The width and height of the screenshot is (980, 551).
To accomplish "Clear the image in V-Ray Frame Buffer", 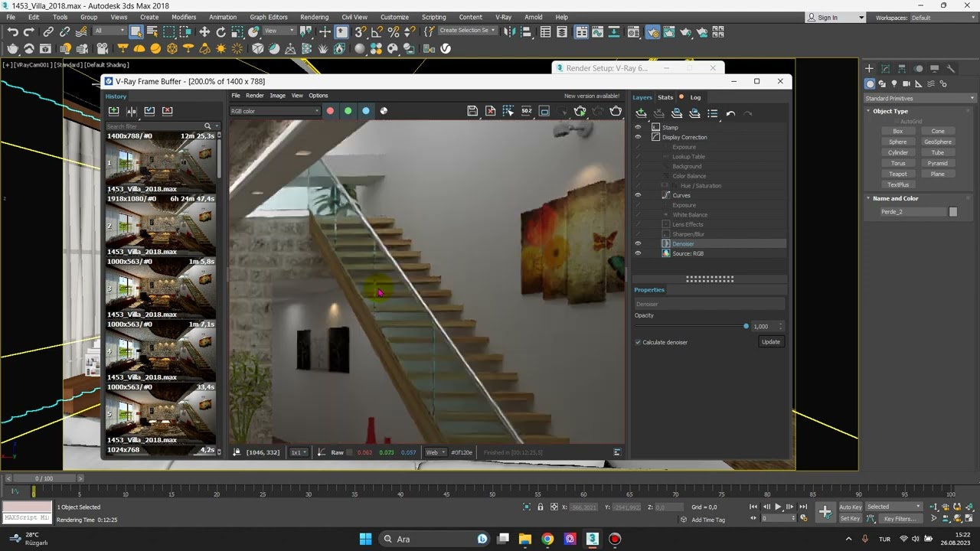I will coord(491,111).
